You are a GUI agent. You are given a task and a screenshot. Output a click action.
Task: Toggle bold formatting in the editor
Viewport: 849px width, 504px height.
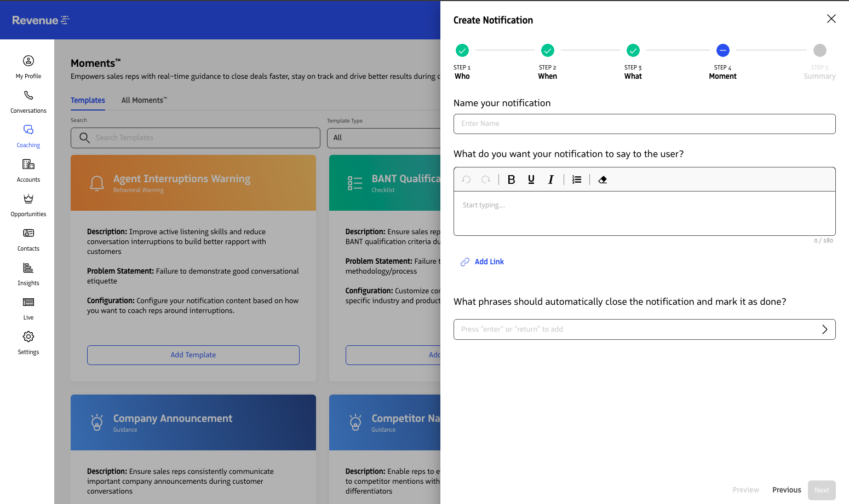click(x=511, y=179)
